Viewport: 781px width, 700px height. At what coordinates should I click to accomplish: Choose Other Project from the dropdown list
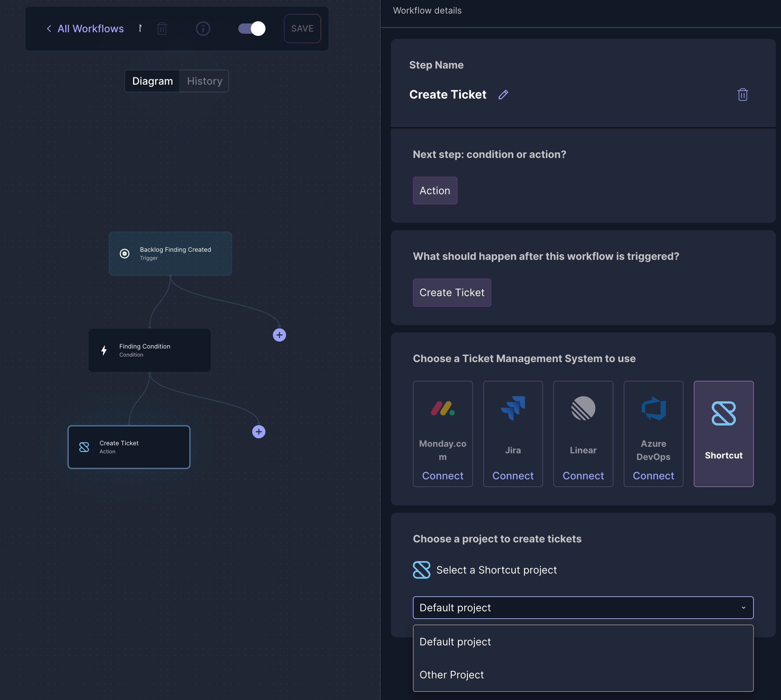tap(452, 675)
